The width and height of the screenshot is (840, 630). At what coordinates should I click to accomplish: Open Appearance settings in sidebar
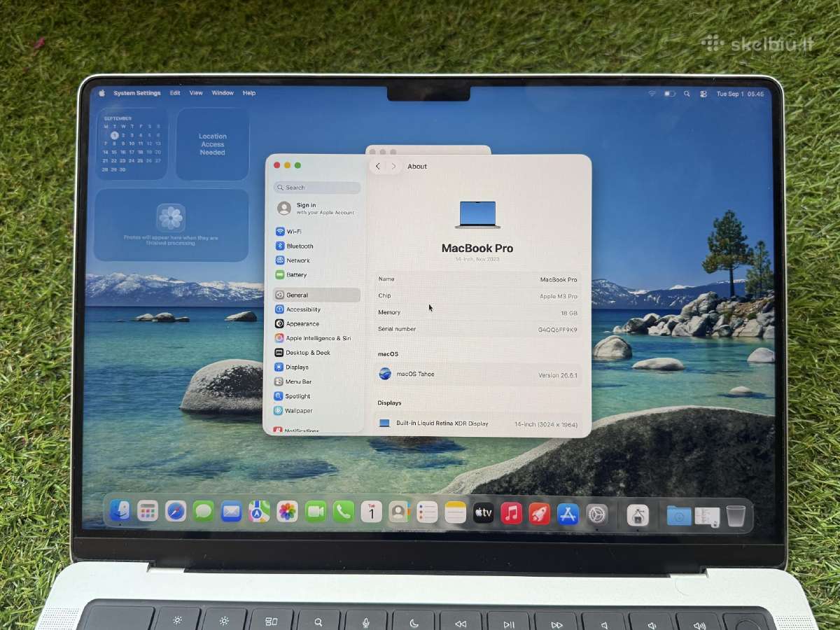click(317, 324)
